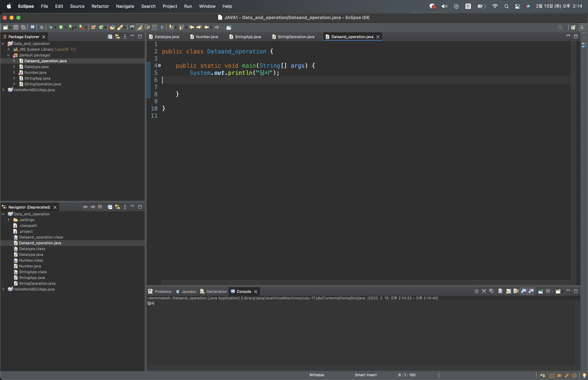The width and height of the screenshot is (588, 380).
Task: Open the Problems view tab
Action: pyautogui.click(x=163, y=291)
